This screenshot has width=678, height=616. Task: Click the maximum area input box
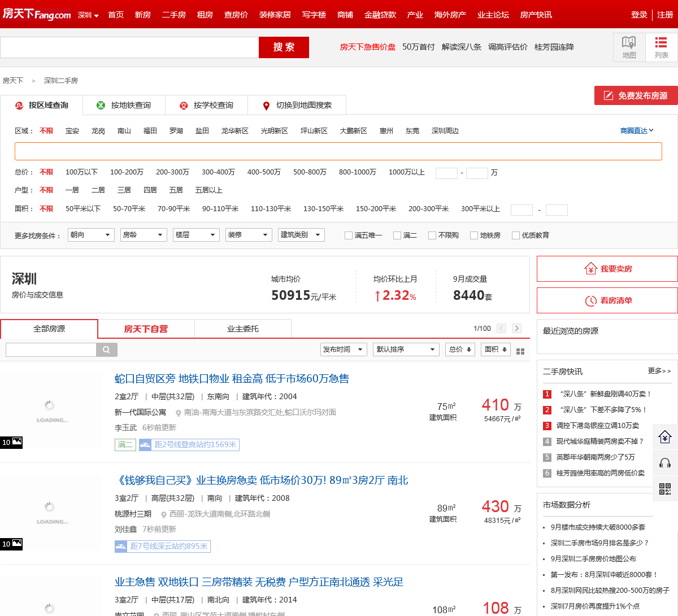(x=557, y=210)
